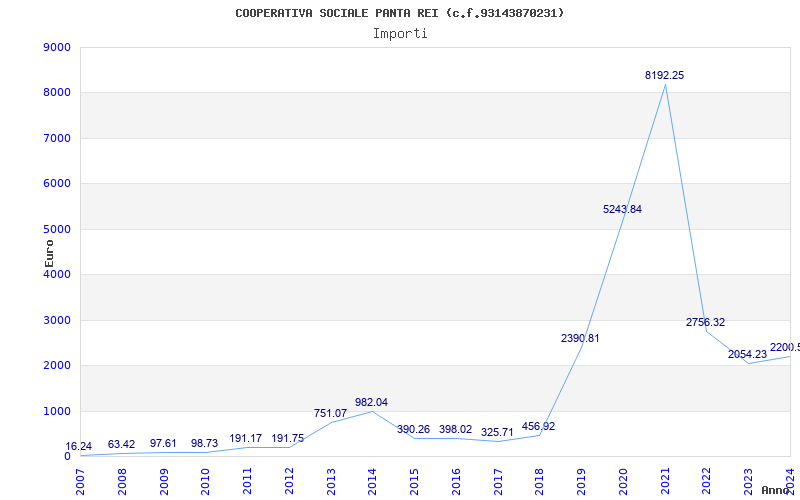The image size is (800, 500).
Task: Select the 5243.84 data label
Action: (622, 209)
